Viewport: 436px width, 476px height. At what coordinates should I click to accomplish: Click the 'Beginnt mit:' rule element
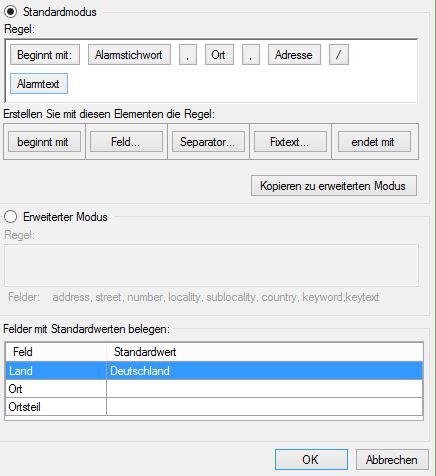45,55
